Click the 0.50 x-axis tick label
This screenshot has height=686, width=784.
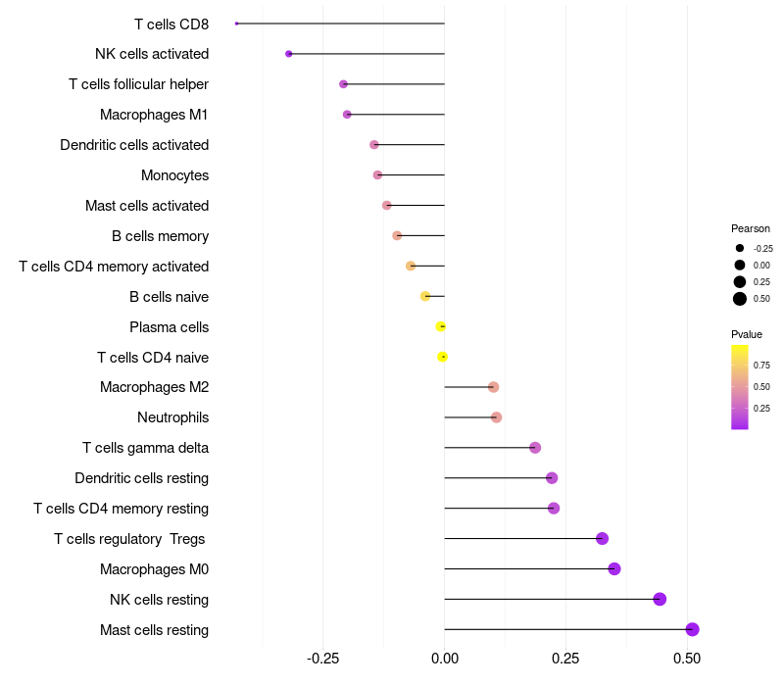pyautogui.click(x=687, y=659)
